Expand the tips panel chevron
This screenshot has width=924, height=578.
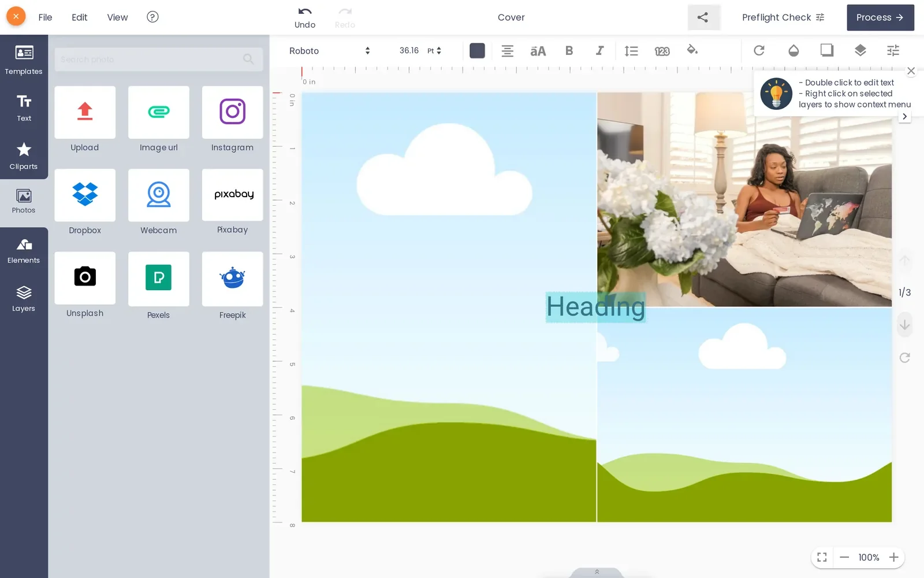point(905,116)
